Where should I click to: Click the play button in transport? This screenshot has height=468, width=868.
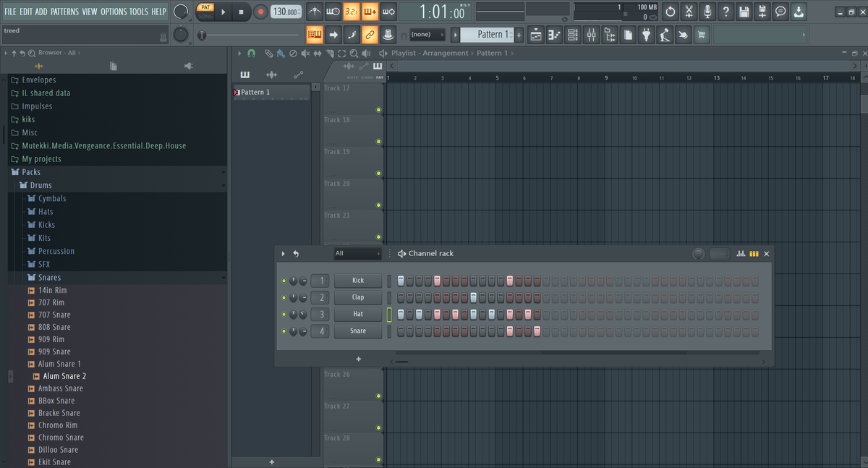coord(223,12)
